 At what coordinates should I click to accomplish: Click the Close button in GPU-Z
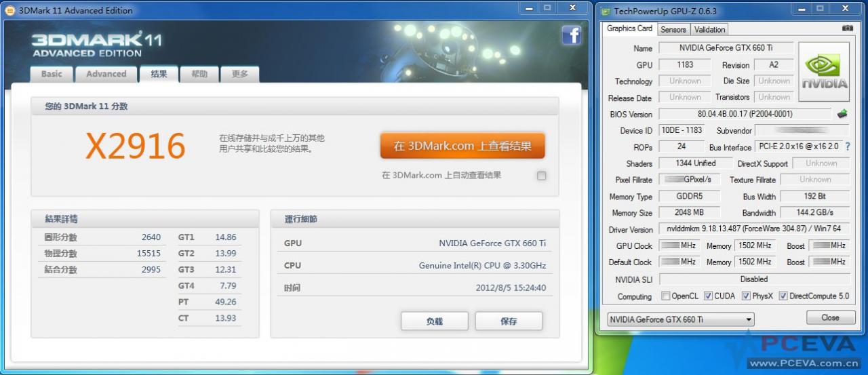coord(830,317)
